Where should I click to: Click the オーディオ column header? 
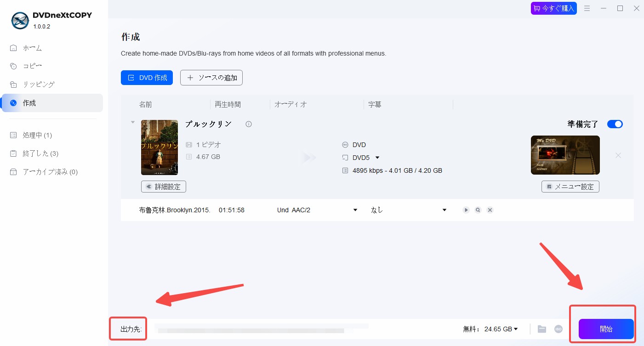[x=291, y=105]
